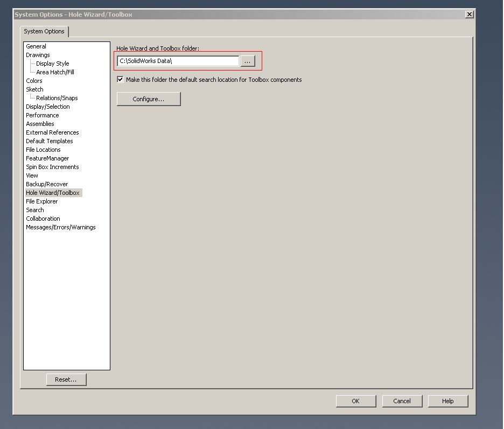Select Backup/Recover option
The height and width of the screenshot is (429, 504).
click(47, 184)
